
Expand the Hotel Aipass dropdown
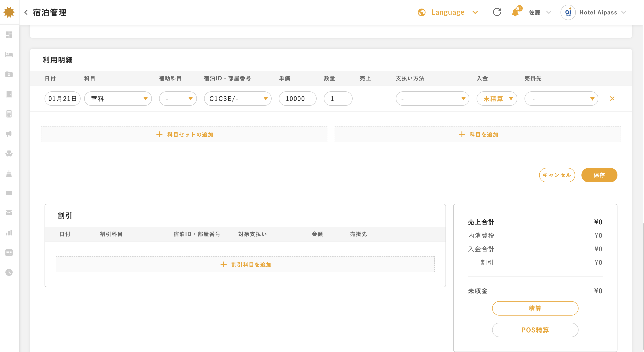(603, 12)
